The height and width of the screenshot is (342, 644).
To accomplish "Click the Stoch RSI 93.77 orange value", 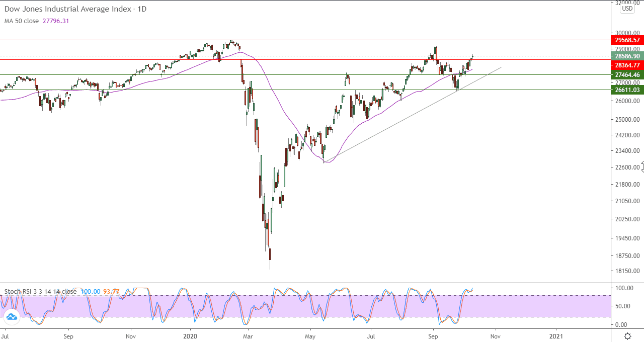I will tap(111, 291).
